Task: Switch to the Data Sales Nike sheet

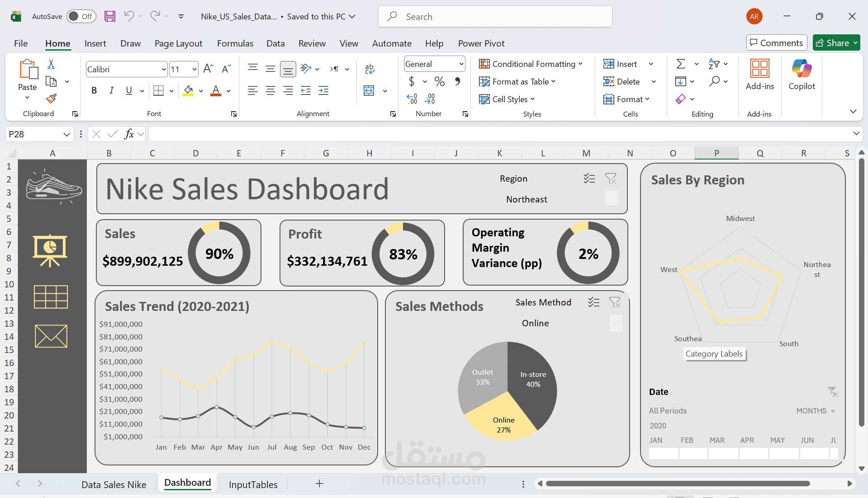Action: (114, 484)
